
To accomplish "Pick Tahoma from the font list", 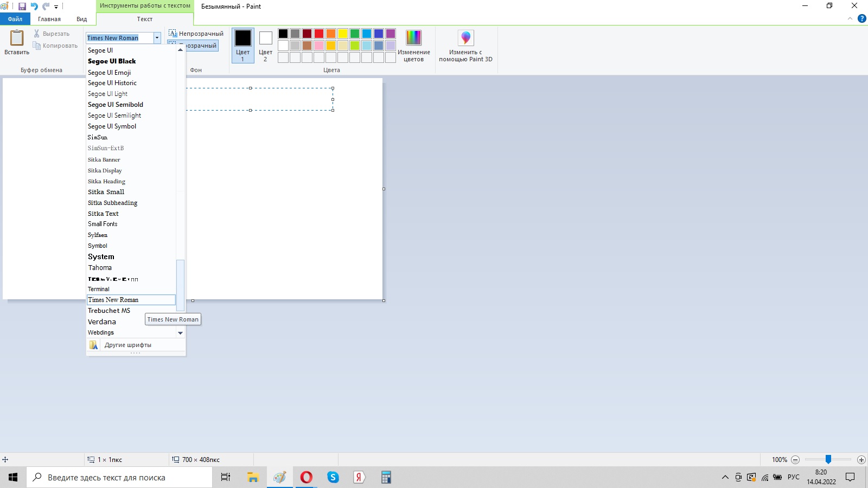I will click(x=131, y=267).
